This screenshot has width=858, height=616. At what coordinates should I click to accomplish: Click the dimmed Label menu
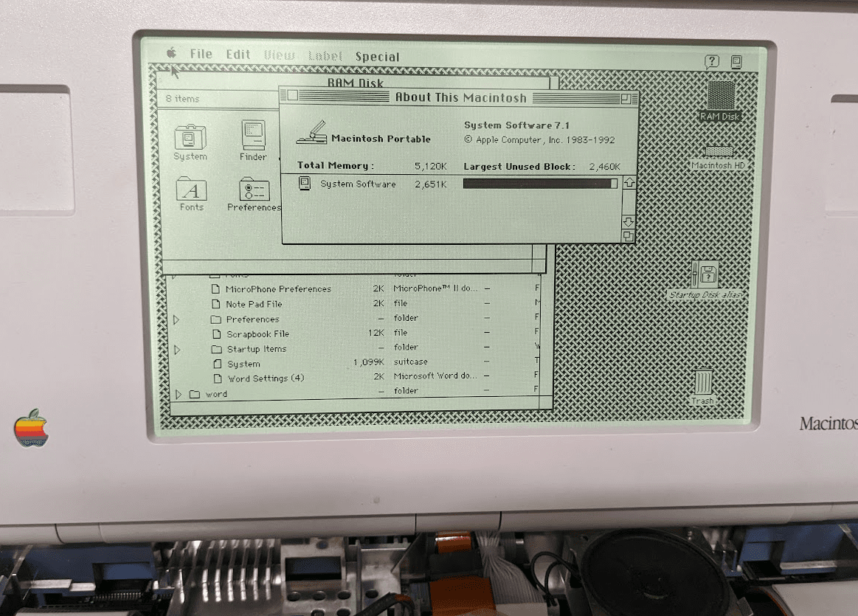click(325, 56)
